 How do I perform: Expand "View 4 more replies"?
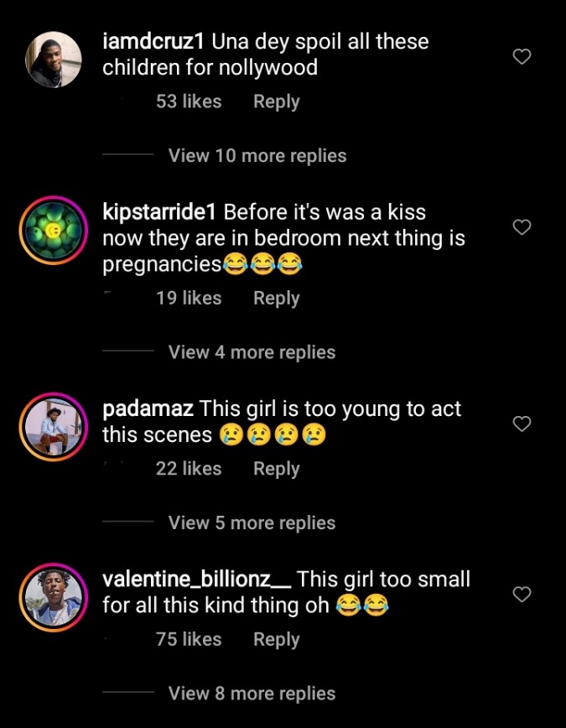pos(252,352)
